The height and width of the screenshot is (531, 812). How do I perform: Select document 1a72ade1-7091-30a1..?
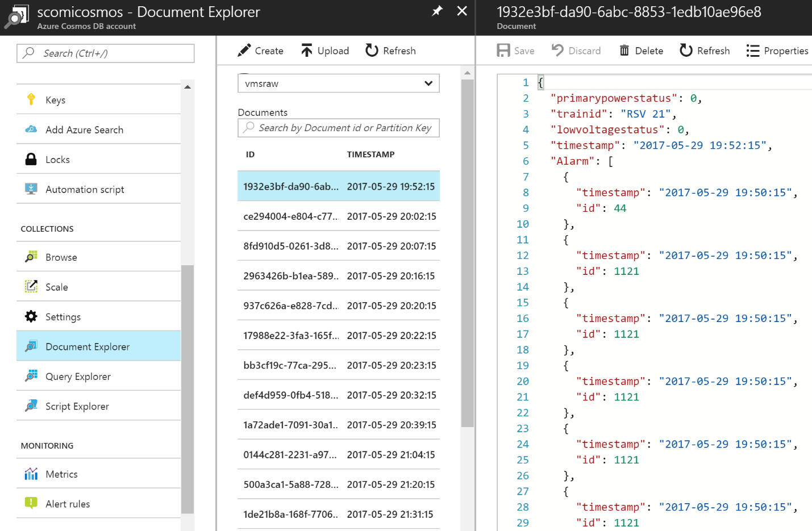[339, 425]
